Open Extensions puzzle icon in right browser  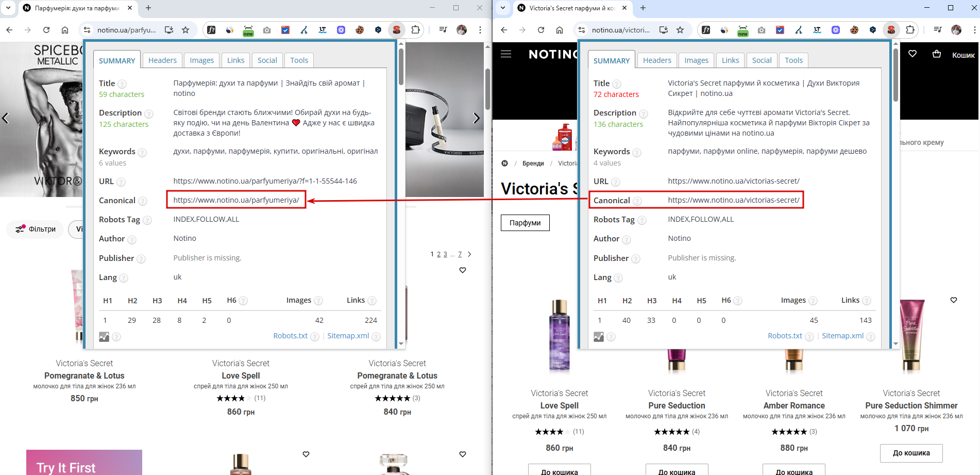coord(910,30)
